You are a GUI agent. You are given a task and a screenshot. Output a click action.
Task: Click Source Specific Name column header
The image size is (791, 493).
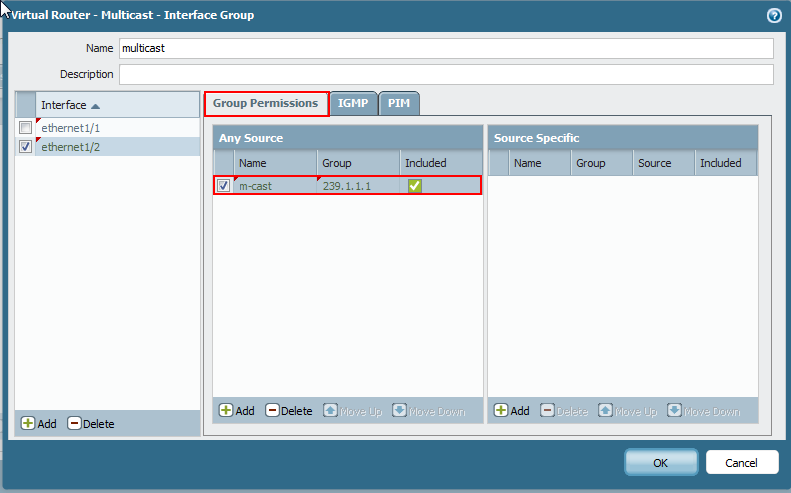pyautogui.click(x=540, y=163)
